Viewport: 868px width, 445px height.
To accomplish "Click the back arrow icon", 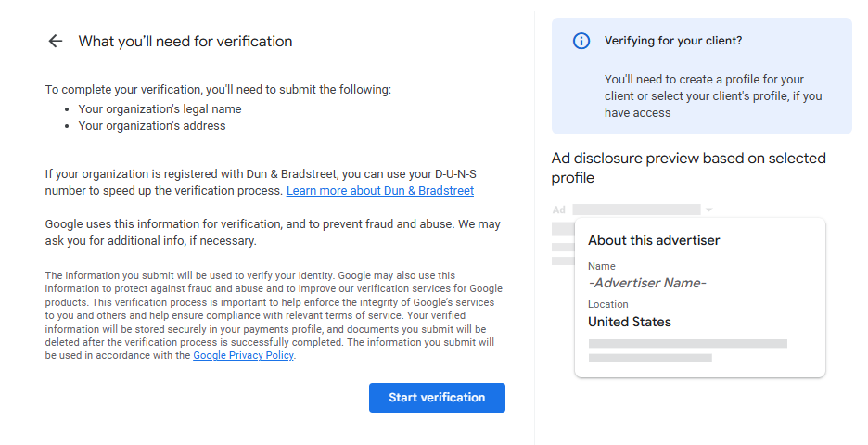I will coord(56,41).
